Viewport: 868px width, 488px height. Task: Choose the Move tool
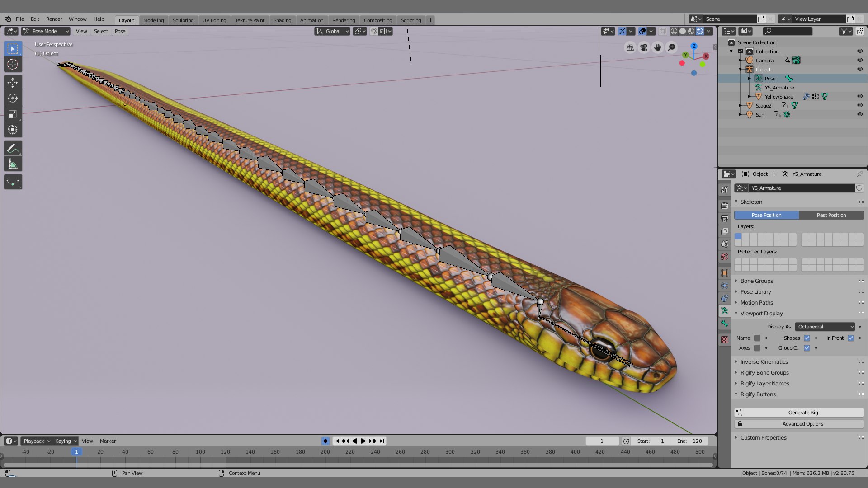pyautogui.click(x=13, y=83)
